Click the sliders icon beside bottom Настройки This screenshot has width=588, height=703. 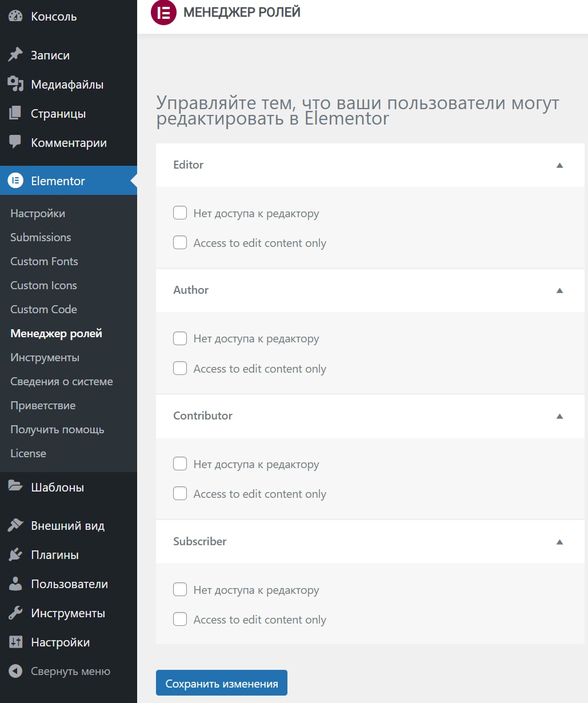click(15, 642)
